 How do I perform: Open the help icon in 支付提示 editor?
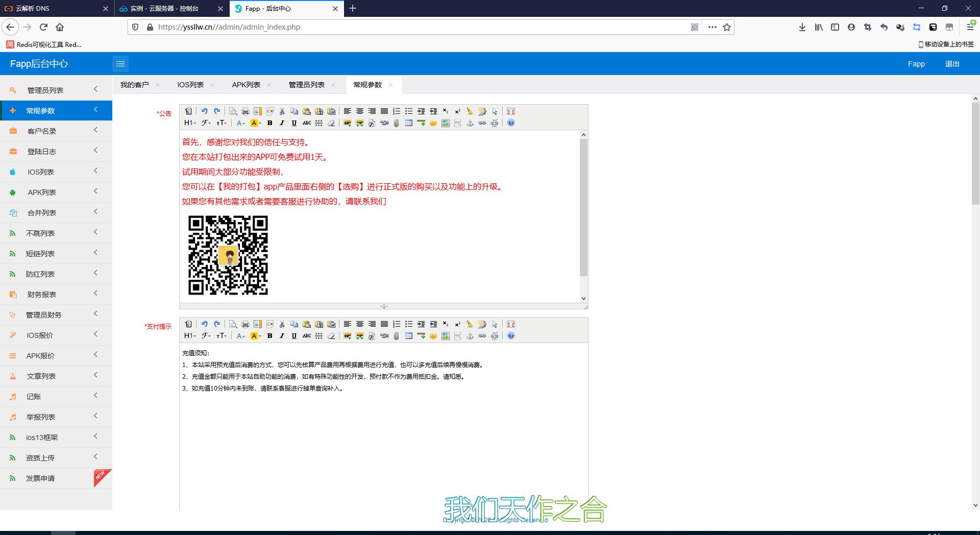[511, 336]
